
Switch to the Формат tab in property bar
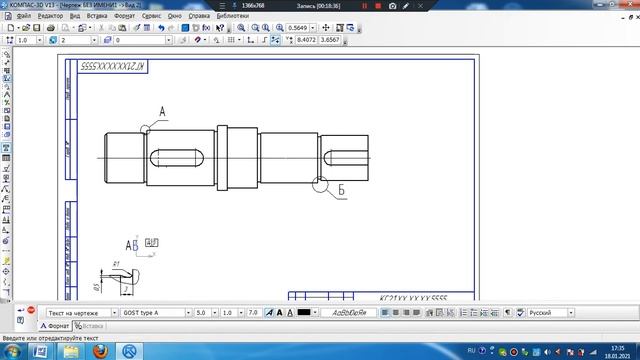click(x=55, y=326)
